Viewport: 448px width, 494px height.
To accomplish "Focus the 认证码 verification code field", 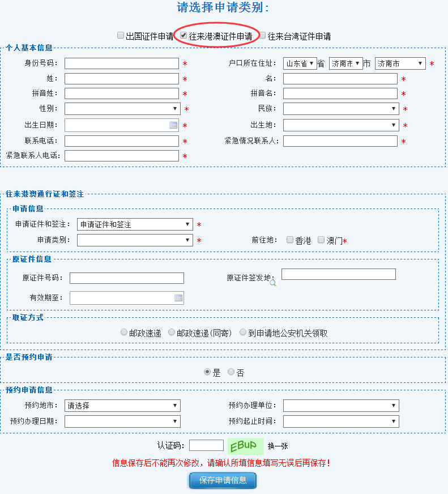I will pos(206,445).
